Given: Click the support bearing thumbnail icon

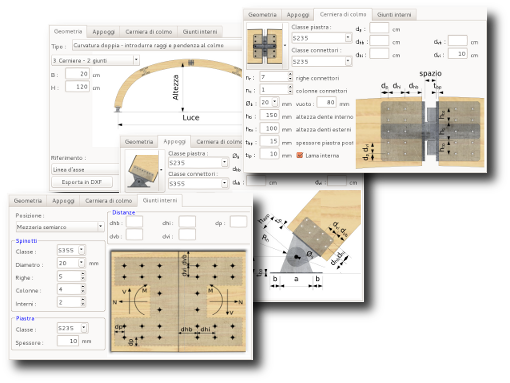Looking at the screenshot, I should click(142, 170).
